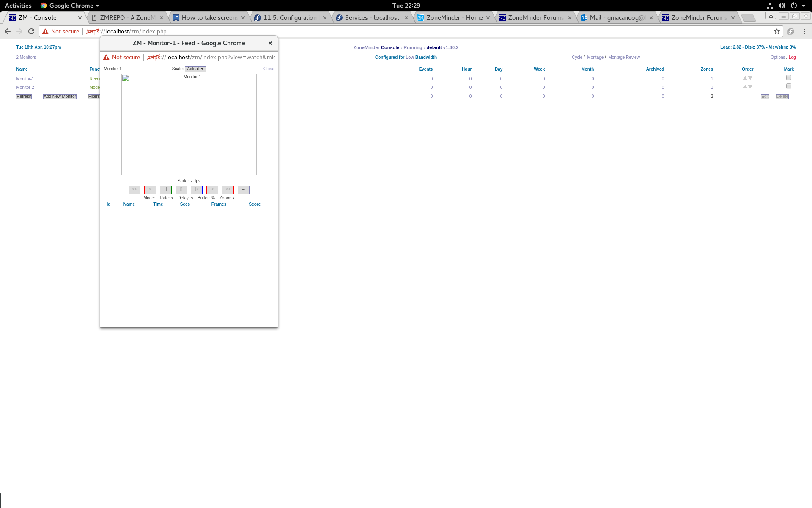Open the Cycle view link
812x508 pixels.
click(577, 57)
